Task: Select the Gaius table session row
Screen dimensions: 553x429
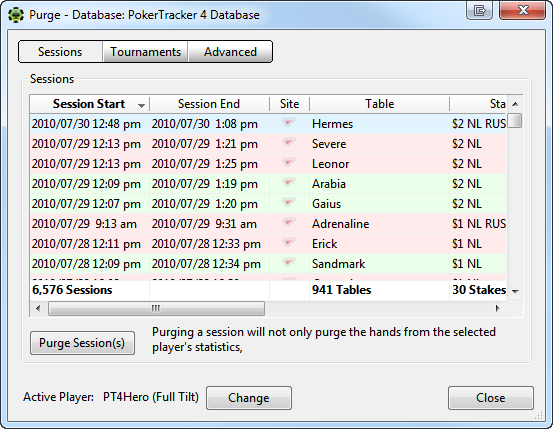Action: coord(268,204)
